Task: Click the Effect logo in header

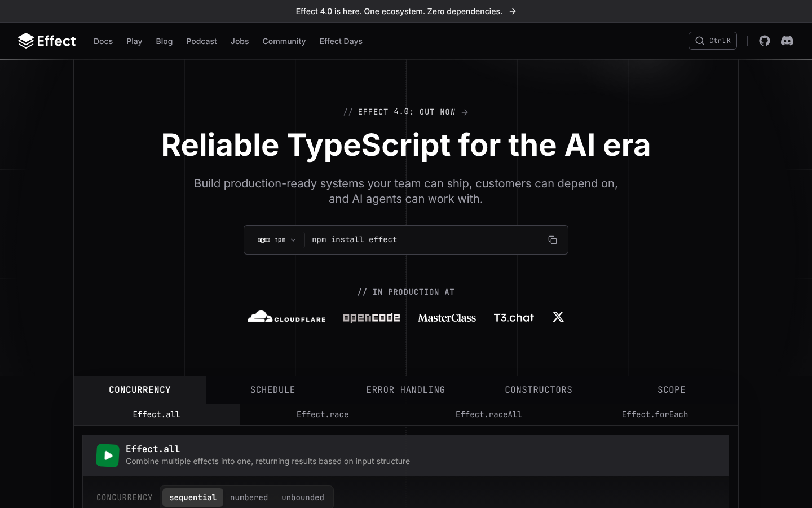Action: pyautogui.click(x=47, y=41)
